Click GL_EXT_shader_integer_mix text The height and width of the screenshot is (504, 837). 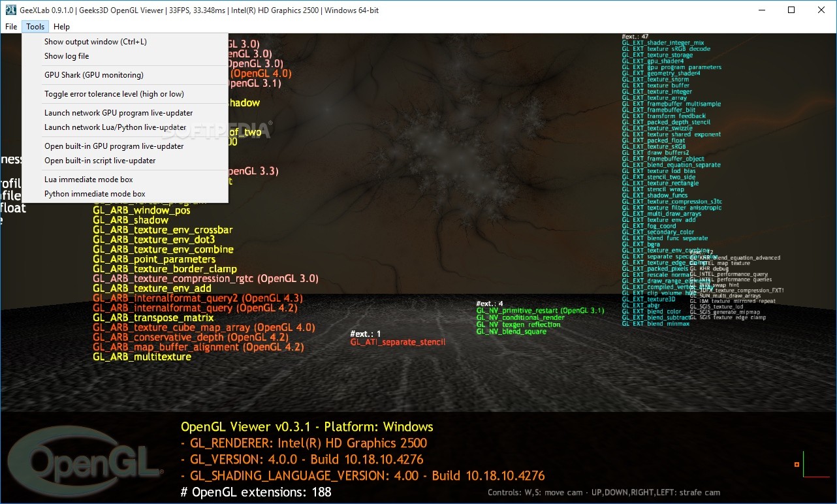click(663, 43)
